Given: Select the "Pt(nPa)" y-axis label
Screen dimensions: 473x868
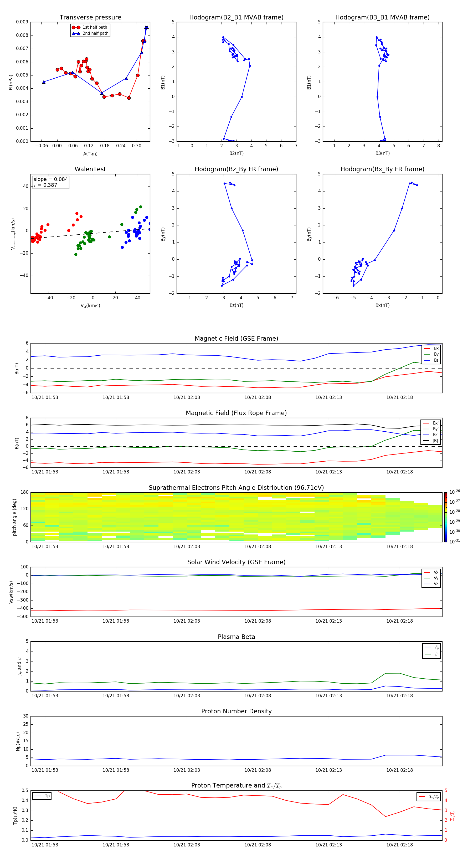Looking at the screenshot, I should [x=11, y=82].
